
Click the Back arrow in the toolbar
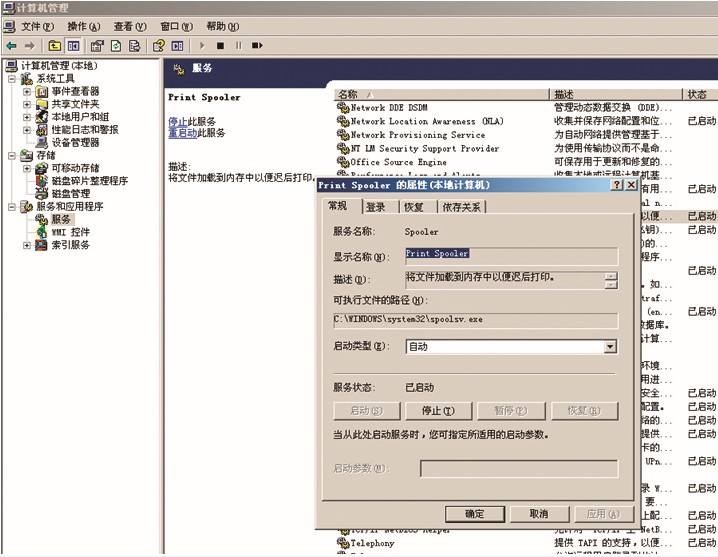pos(11,46)
